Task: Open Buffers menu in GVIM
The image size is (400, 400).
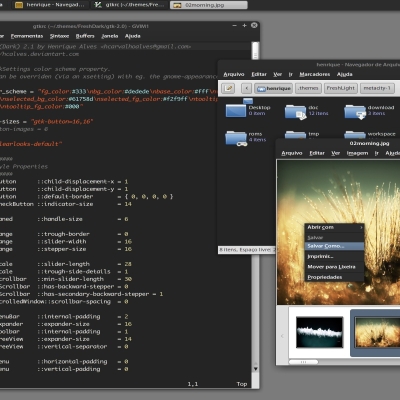Action: 85,36
